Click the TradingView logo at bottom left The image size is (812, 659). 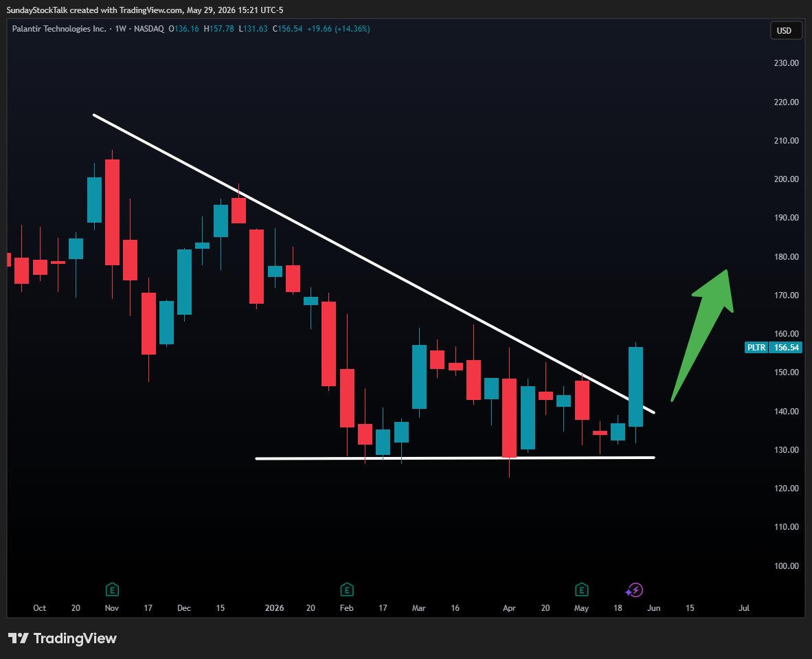click(x=62, y=638)
